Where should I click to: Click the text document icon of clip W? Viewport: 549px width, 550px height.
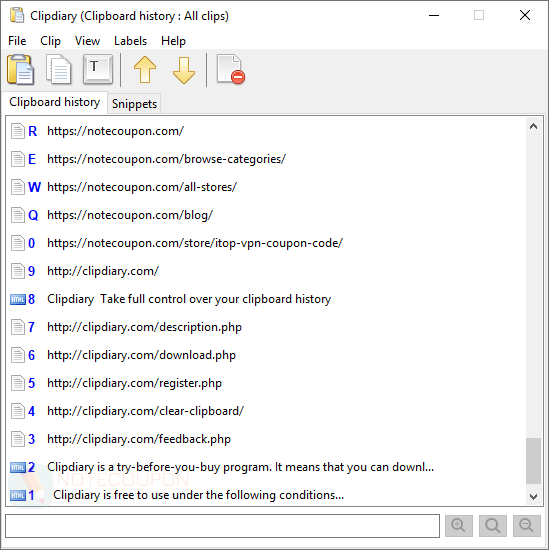[x=18, y=187]
